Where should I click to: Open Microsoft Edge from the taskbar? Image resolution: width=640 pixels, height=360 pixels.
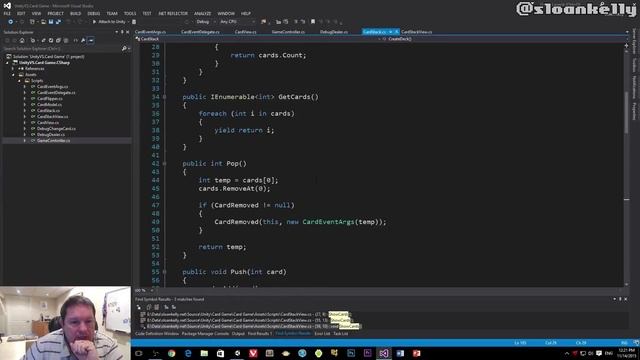tap(188, 353)
